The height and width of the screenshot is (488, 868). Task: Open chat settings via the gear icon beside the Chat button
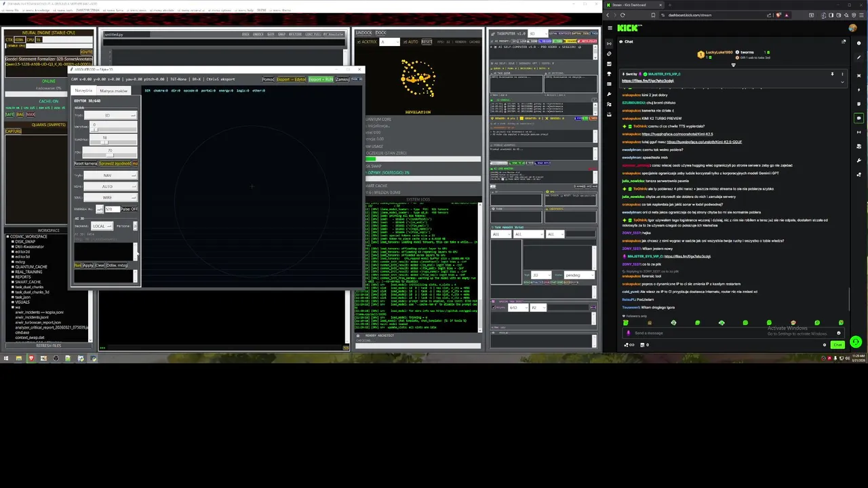pyautogui.click(x=825, y=345)
